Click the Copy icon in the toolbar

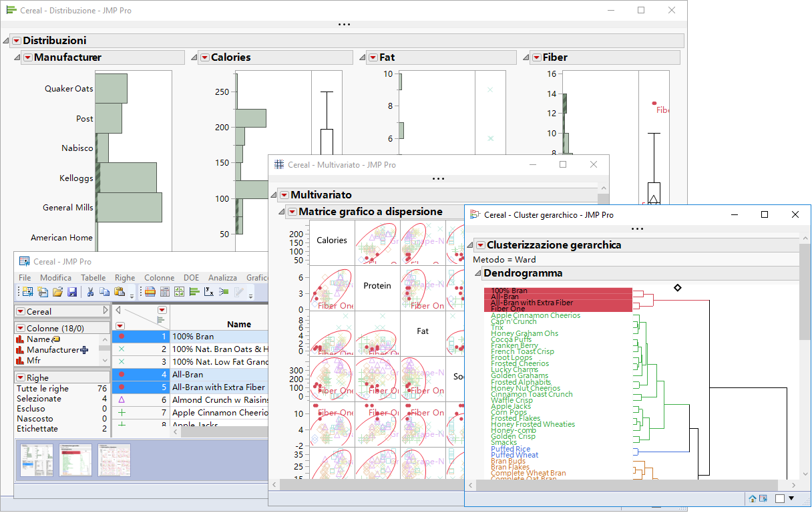tap(106, 291)
